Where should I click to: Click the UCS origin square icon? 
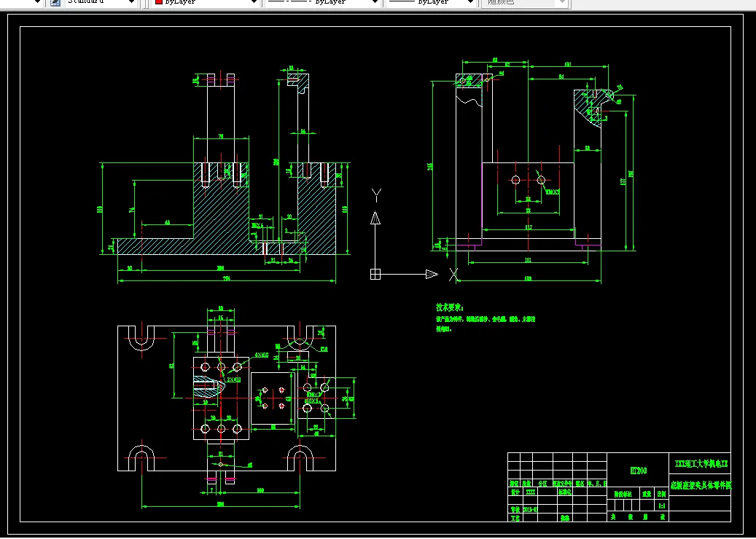pos(375,274)
